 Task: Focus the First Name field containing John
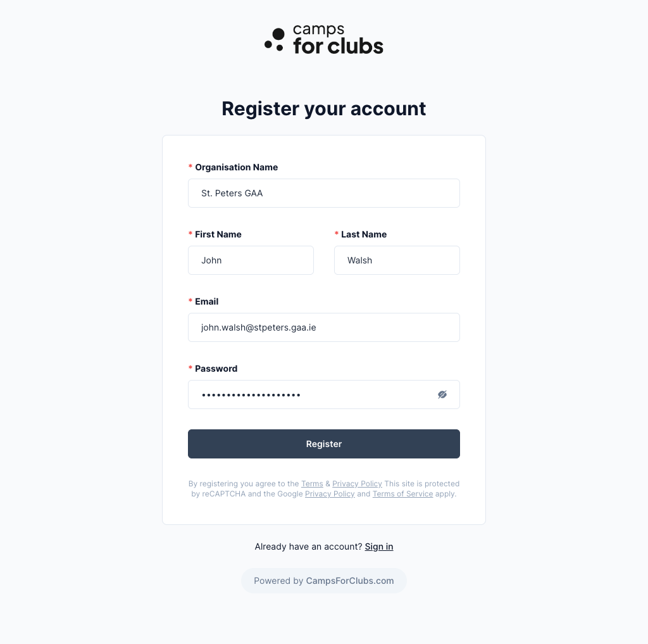251,260
